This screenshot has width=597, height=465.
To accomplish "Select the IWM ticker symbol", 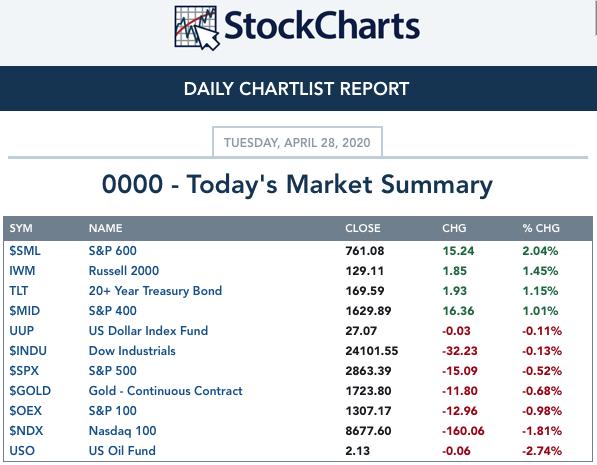I will [x=22, y=271].
